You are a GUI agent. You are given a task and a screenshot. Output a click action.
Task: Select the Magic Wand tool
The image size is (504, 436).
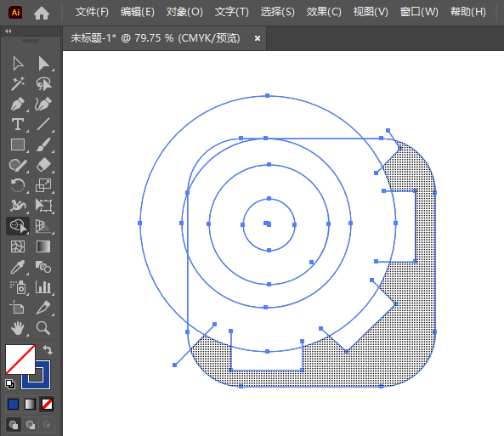[18, 84]
